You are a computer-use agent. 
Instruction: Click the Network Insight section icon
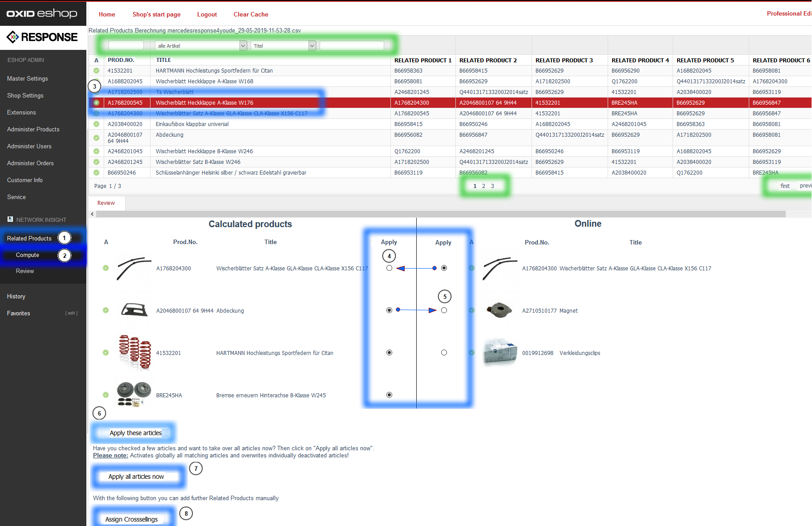pyautogui.click(x=10, y=220)
